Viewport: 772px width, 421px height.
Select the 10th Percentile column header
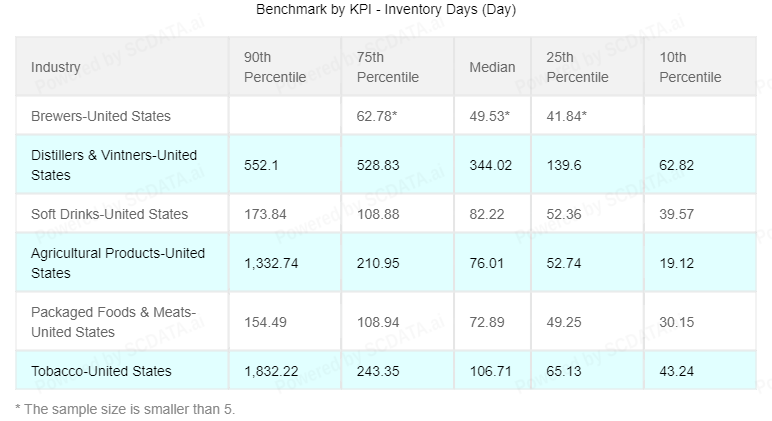click(x=690, y=67)
